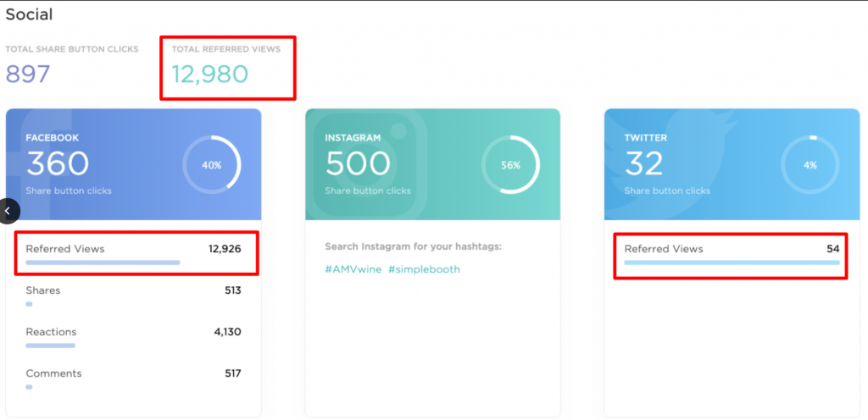Click the INSTAGRAM card title

(353, 138)
